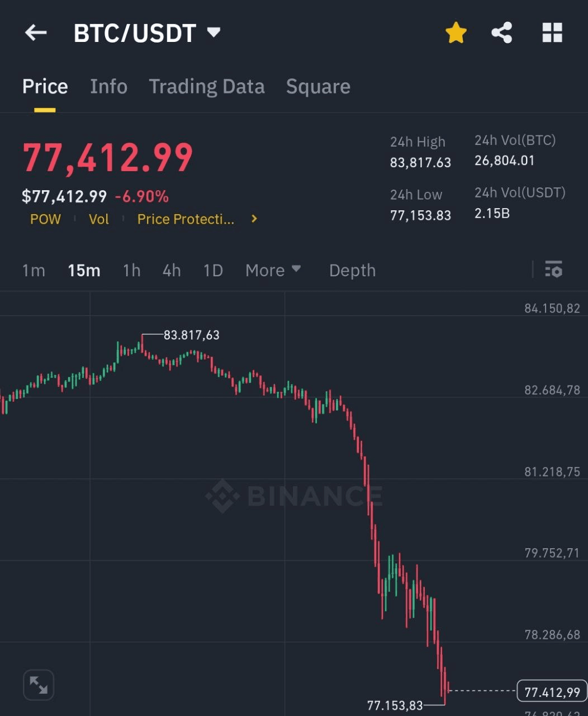Choose the 1D interval
The width and height of the screenshot is (588, 716).
coord(213,270)
